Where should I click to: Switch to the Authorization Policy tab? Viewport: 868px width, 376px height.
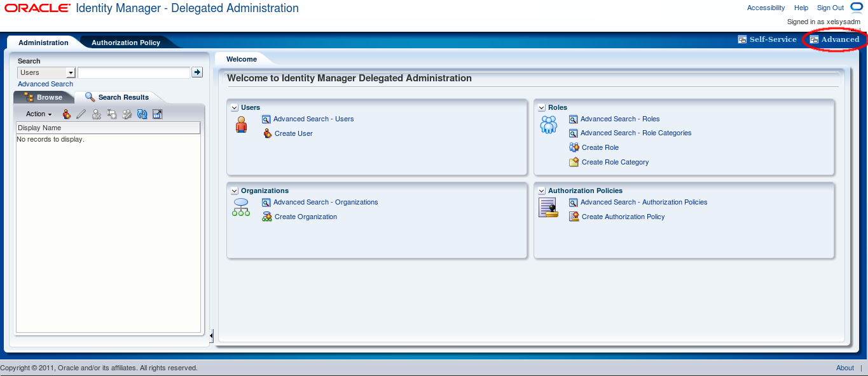[125, 43]
